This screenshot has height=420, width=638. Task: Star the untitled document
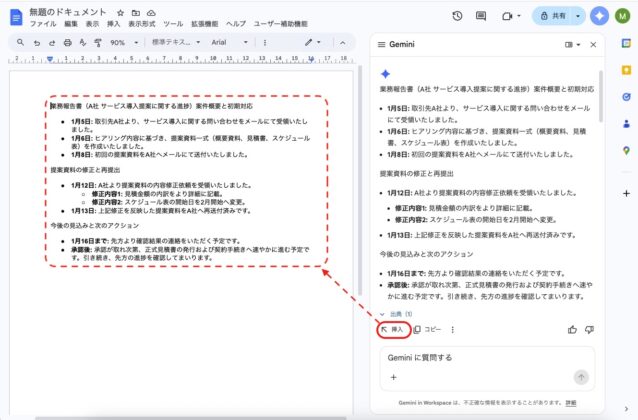coord(120,13)
